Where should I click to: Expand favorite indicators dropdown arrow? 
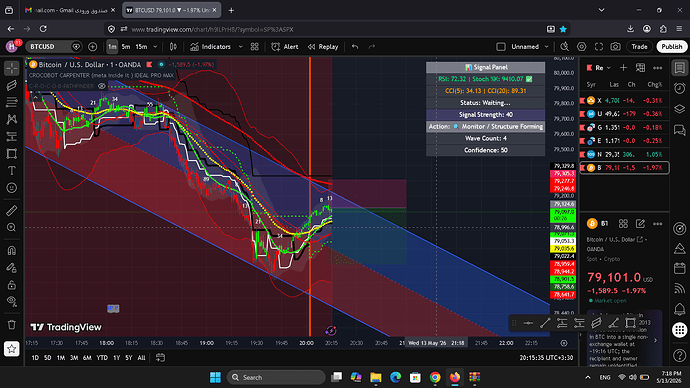tap(240, 47)
